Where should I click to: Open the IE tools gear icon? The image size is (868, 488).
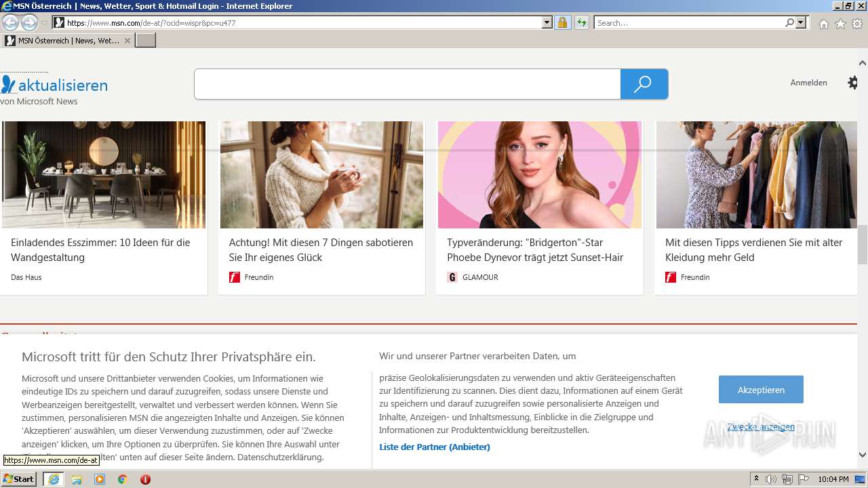857,24
